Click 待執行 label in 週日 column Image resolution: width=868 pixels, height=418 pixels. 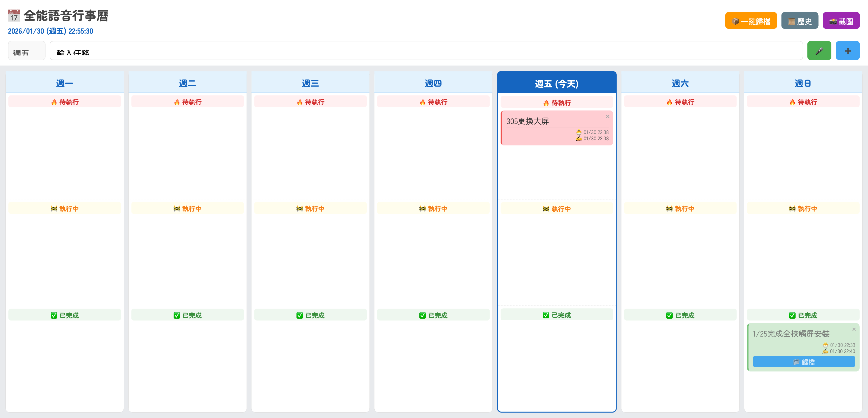[803, 102]
